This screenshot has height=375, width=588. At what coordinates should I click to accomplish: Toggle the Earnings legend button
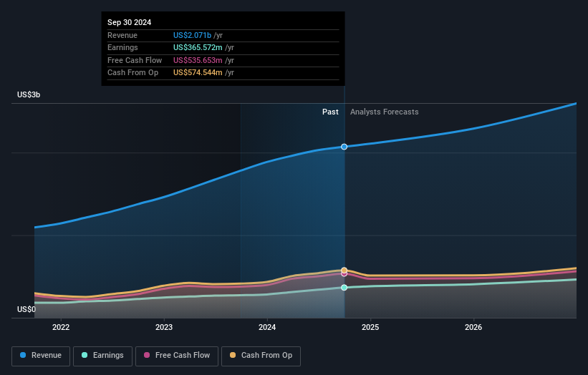[102, 356]
